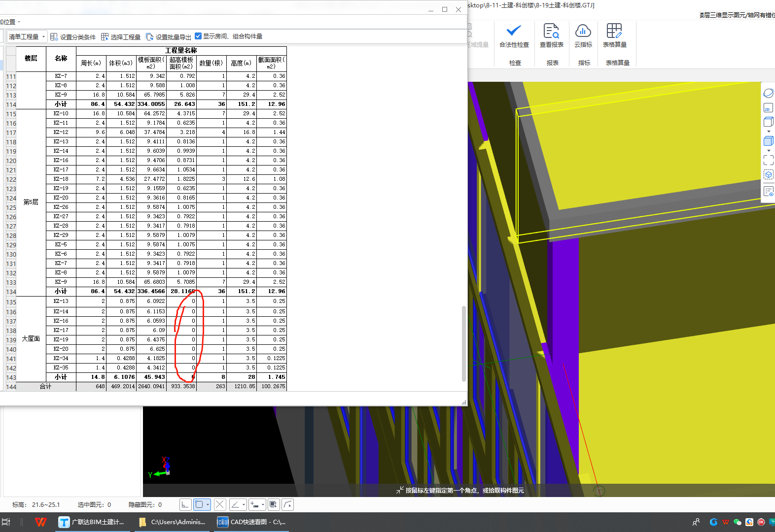Click vertical scrollbar of quantity table
The height and width of the screenshot is (532, 775).
tap(463, 343)
